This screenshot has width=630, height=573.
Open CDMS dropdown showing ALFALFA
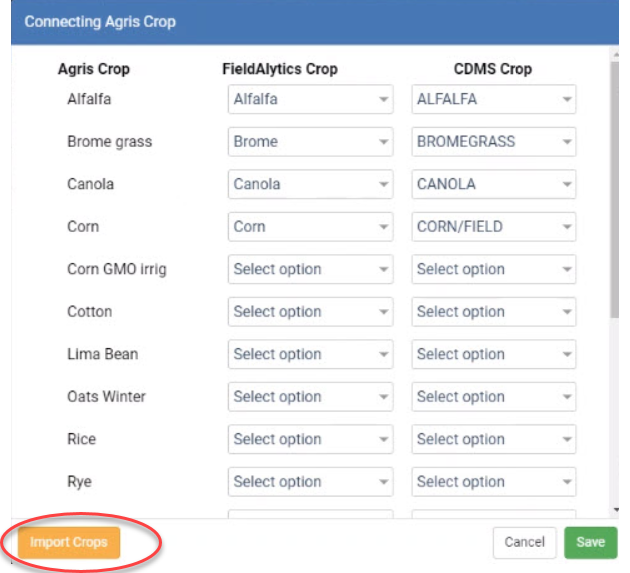(493, 99)
